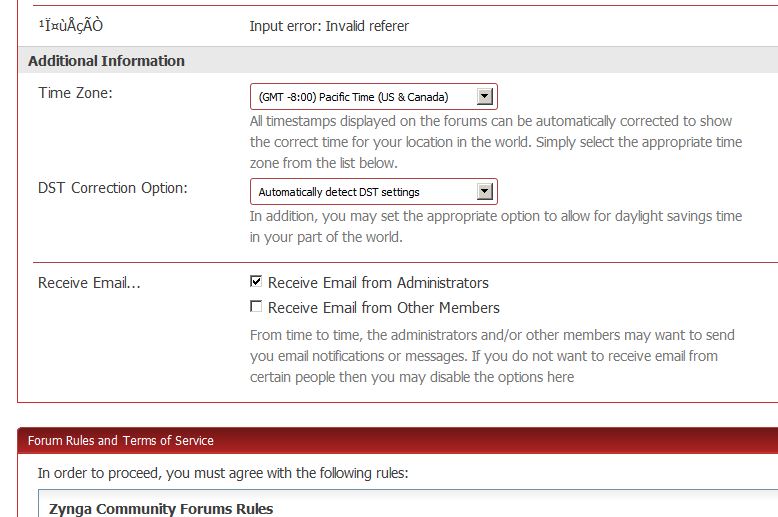Click the Forum Rules and Terms of Service header
This screenshot has width=778, height=517.
(121, 441)
